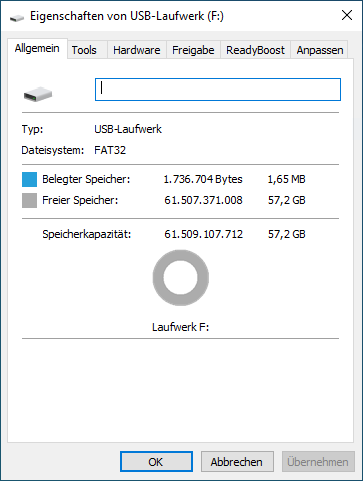This screenshot has width=363, height=481.
Task: Click the USB drive icon beside name field
Action: 38,94
